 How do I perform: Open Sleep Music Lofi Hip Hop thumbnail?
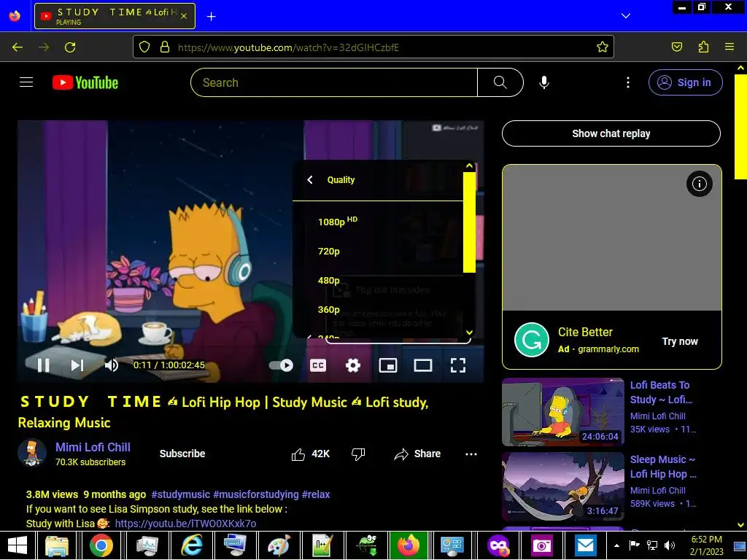(562, 486)
